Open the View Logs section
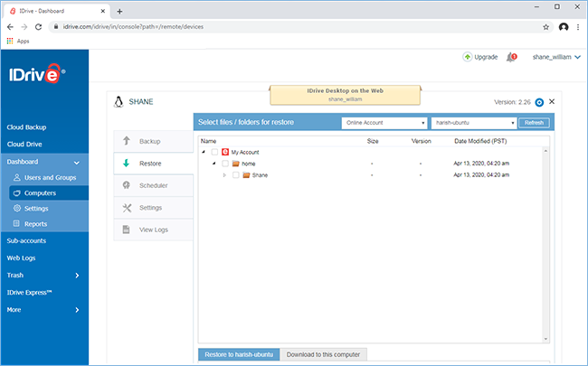Screen dimensions: 588x366 [154, 230]
